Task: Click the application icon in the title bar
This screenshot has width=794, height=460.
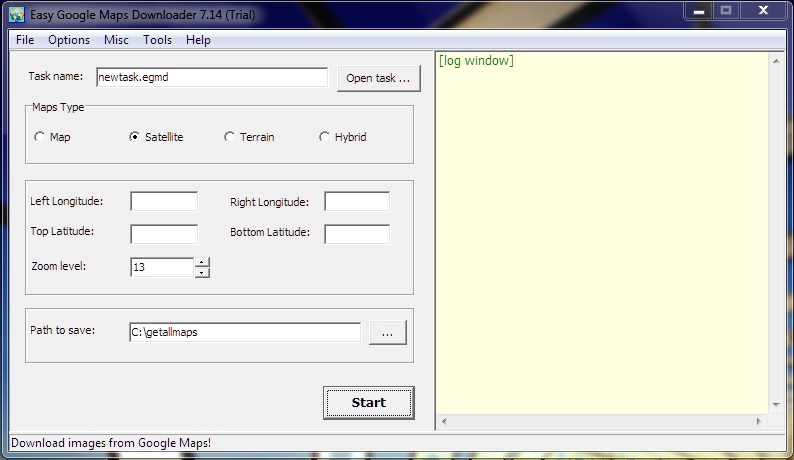Action: [x=17, y=14]
